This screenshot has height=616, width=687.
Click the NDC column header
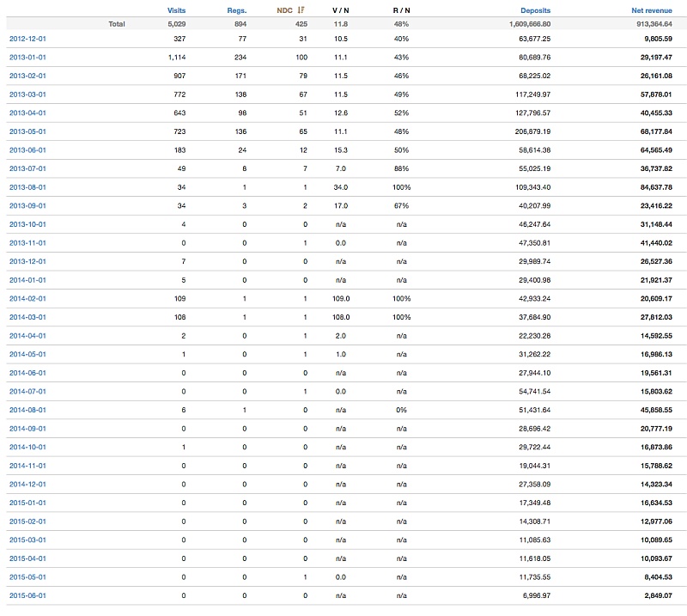pos(284,10)
